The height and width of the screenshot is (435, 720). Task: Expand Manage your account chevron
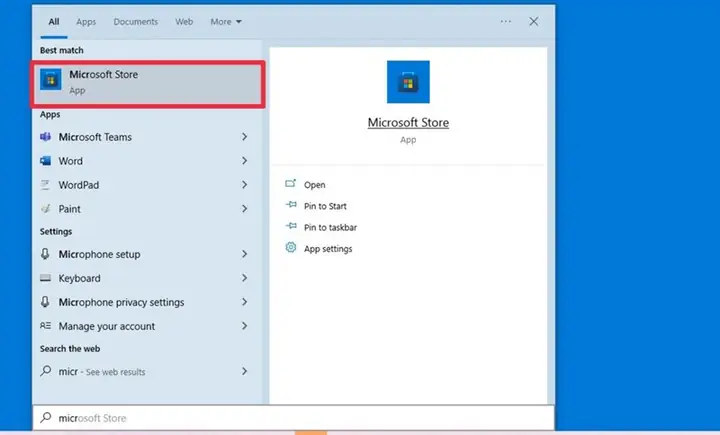(245, 326)
